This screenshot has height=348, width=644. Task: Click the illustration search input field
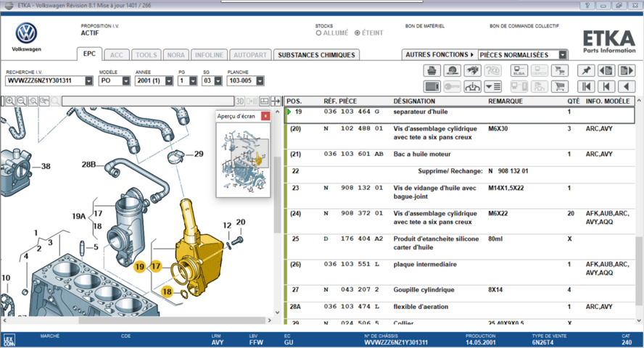pyautogui.click(x=147, y=101)
